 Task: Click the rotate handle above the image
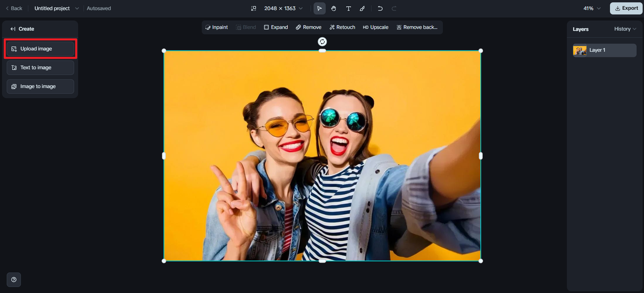tap(323, 42)
